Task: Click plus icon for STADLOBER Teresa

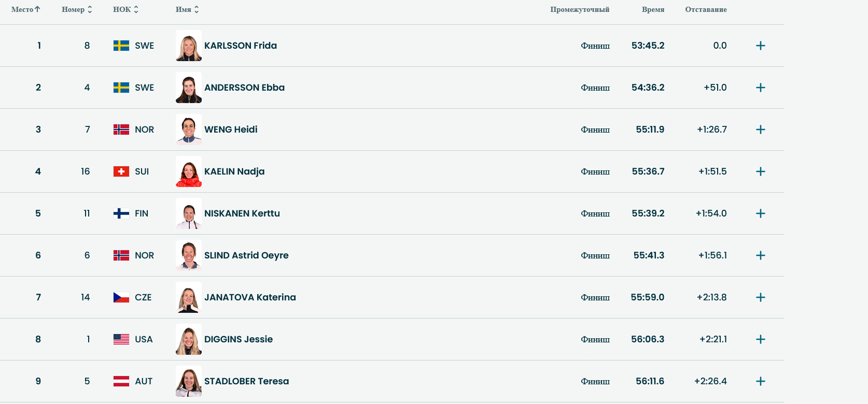Action: pyautogui.click(x=760, y=381)
